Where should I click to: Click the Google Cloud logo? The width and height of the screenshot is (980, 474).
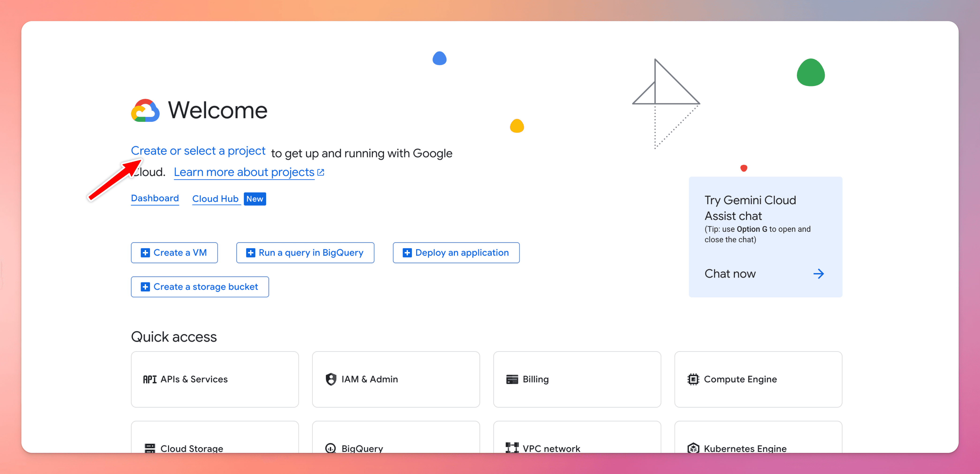pyautogui.click(x=145, y=110)
